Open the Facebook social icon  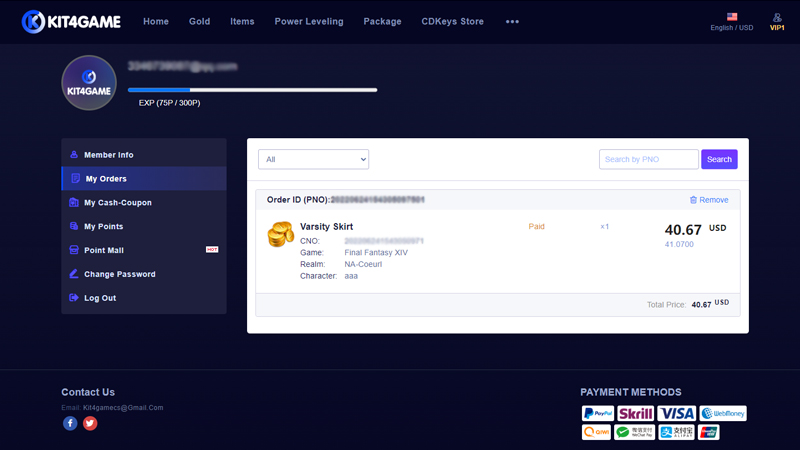(70, 423)
